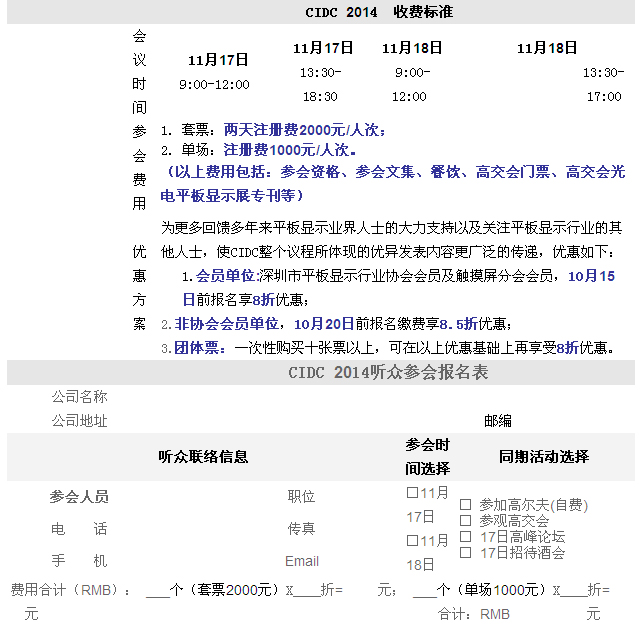Click the 同期活动选择 column header
The height and width of the screenshot is (626, 640).
(x=544, y=456)
